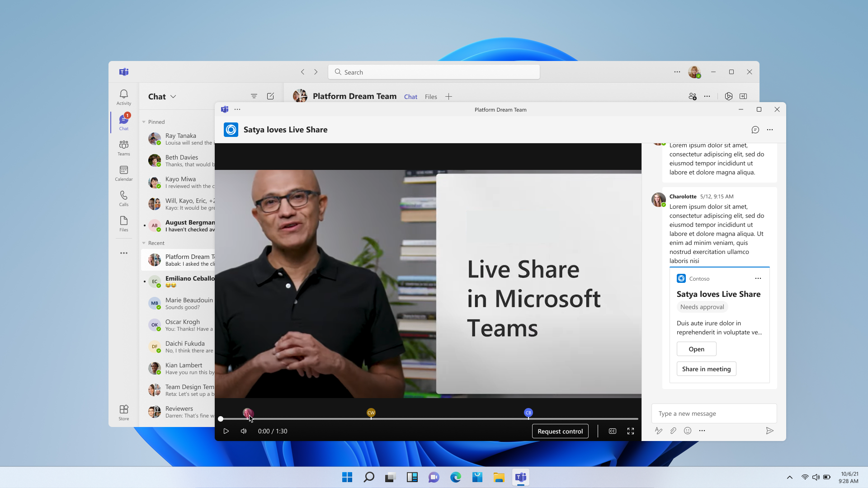Open Kian Lambert chat
The image size is (868, 488).
pos(178,368)
